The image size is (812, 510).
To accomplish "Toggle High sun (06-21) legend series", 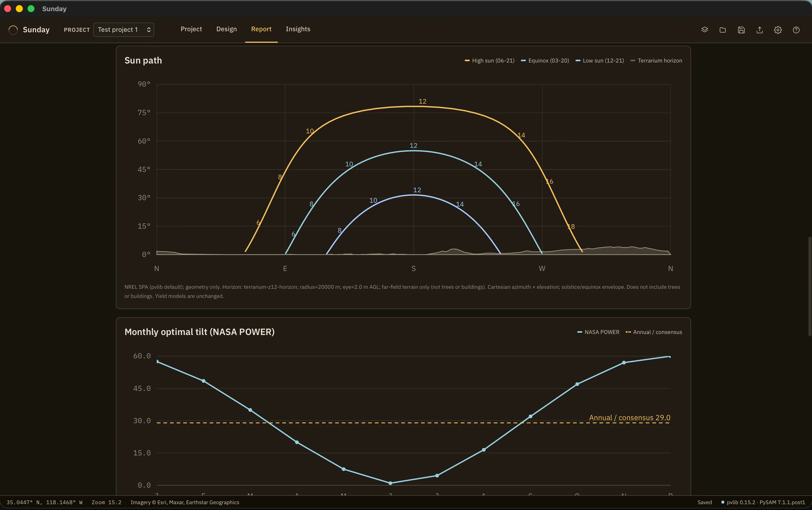I will pyautogui.click(x=490, y=61).
